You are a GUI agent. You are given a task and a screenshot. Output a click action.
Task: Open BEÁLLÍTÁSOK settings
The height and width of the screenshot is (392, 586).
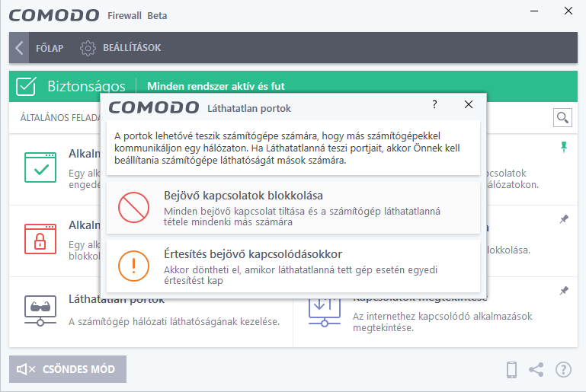click(x=132, y=48)
